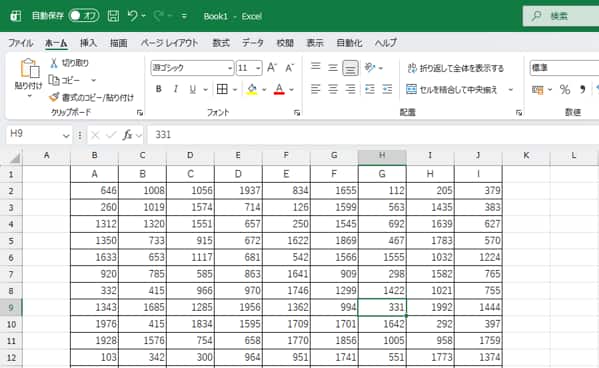The image size is (599, 368).
Task: Toggle the AutoSave (自動保存) switch
Action: (x=84, y=16)
